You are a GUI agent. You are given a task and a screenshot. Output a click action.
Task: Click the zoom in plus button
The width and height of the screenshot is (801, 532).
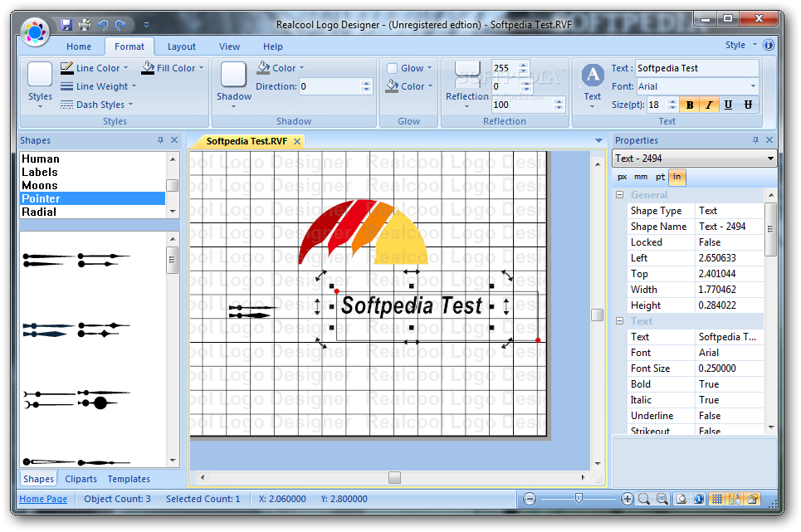coord(627,499)
